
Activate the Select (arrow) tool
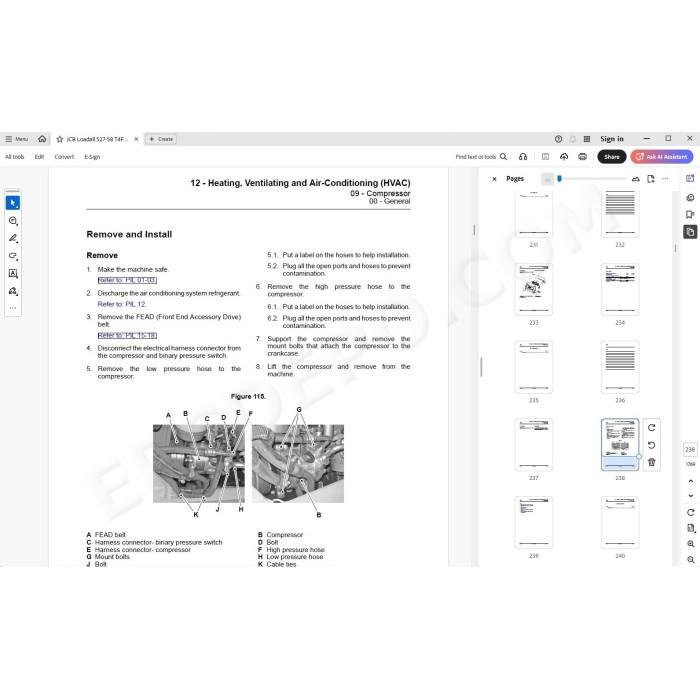(13, 203)
